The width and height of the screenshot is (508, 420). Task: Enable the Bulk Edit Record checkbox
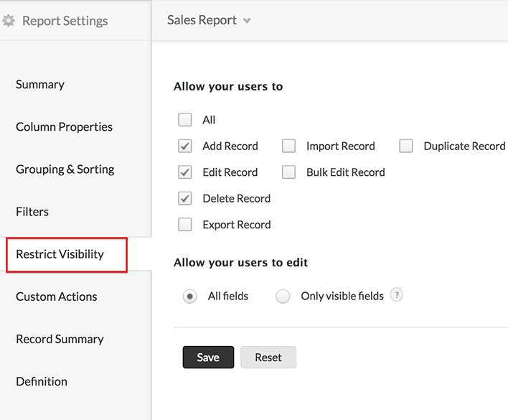pos(288,172)
